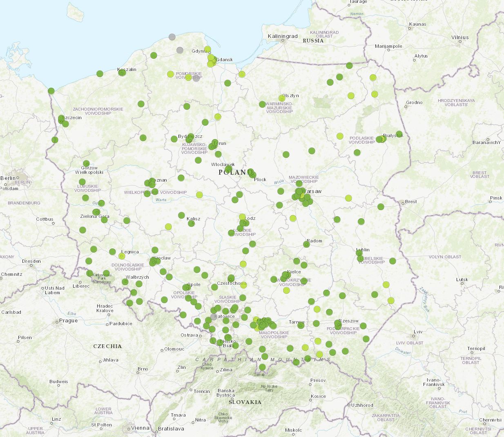Screen dimensions: 504x437
Task: Select the yellow-green marker at Olsztyn
Action: click(281, 98)
